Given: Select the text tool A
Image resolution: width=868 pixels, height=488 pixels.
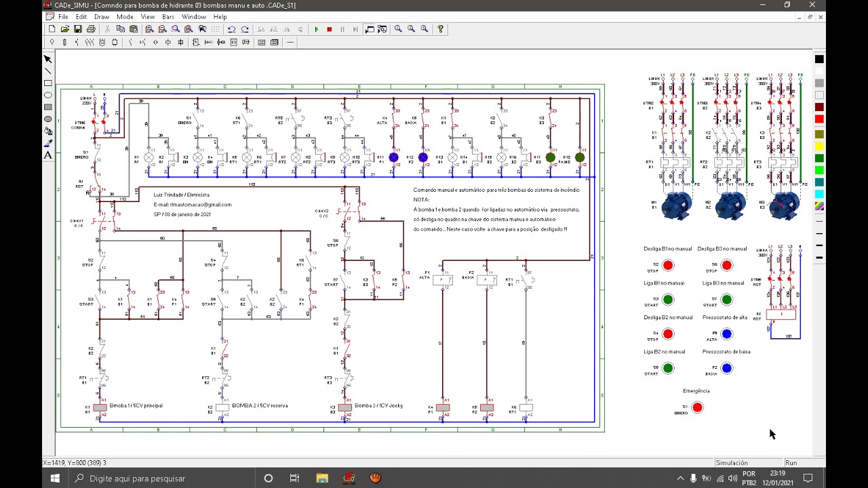Looking at the screenshot, I should pos(47,155).
